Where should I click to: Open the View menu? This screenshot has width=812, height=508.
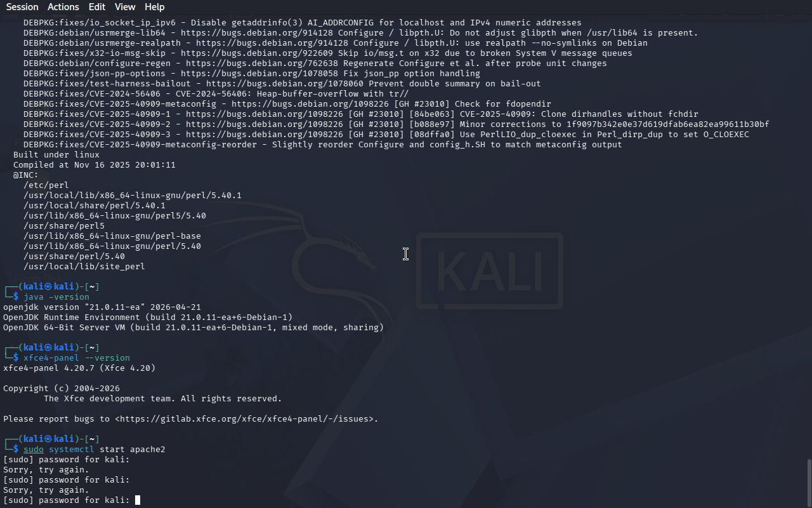click(125, 7)
